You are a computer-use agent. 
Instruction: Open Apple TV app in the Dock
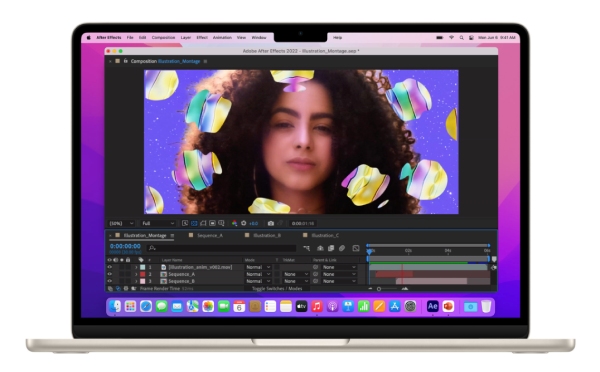point(301,306)
